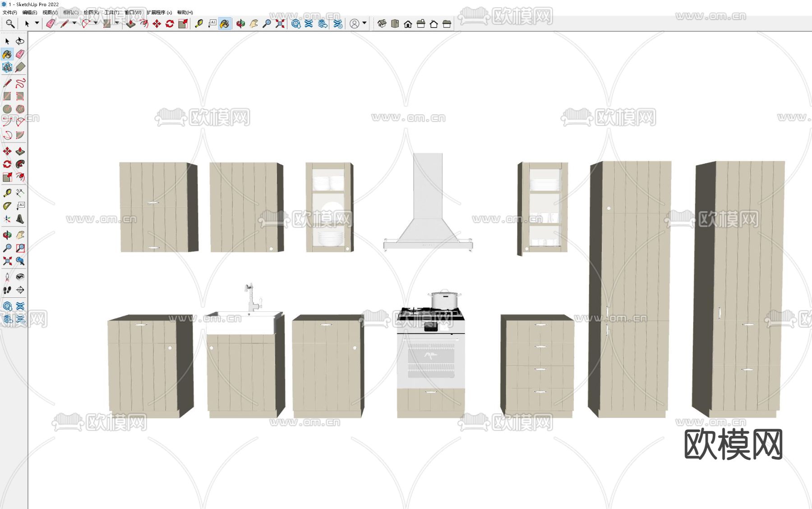Select the Lasso Select tool in the left palette
This screenshot has height=509, width=812.
coord(20,41)
